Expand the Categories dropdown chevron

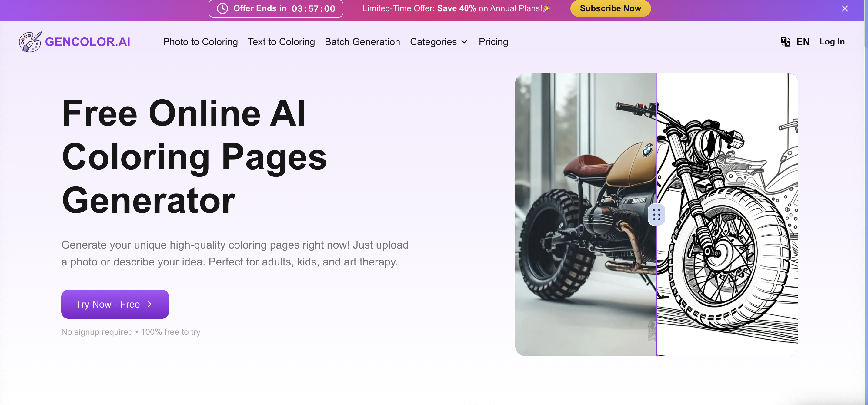pyautogui.click(x=464, y=42)
